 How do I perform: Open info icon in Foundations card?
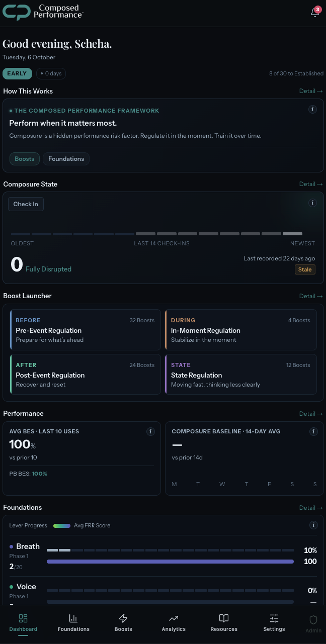pos(313,525)
